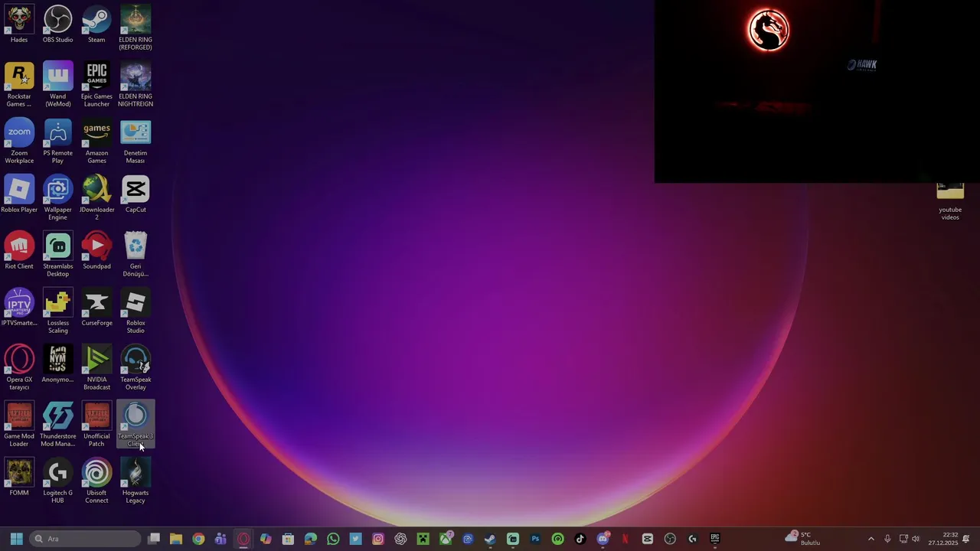Select the Anonymous desktop shortcut
Image resolution: width=980 pixels, height=551 pixels.
[58, 364]
